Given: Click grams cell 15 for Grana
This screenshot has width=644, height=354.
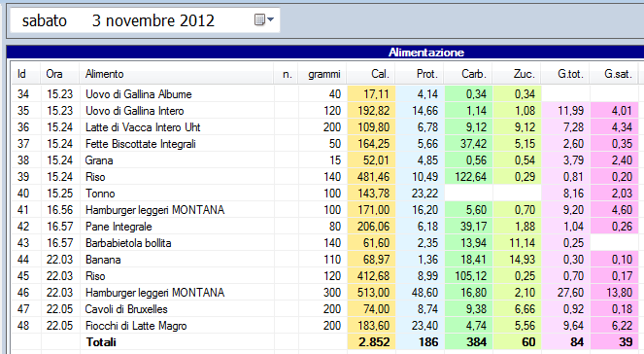Looking at the screenshot, I should 322,159.
